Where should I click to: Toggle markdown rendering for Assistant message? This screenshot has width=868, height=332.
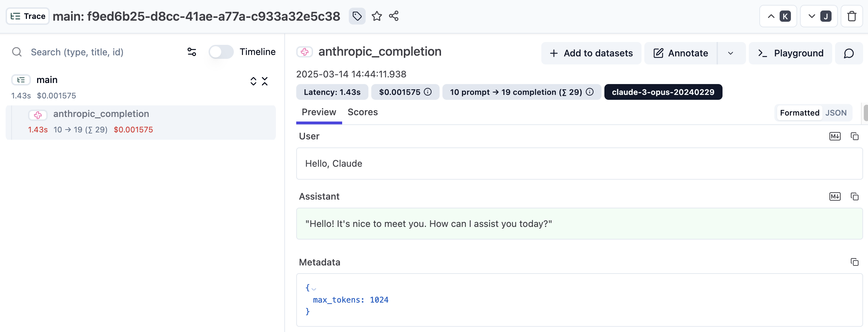pos(835,196)
